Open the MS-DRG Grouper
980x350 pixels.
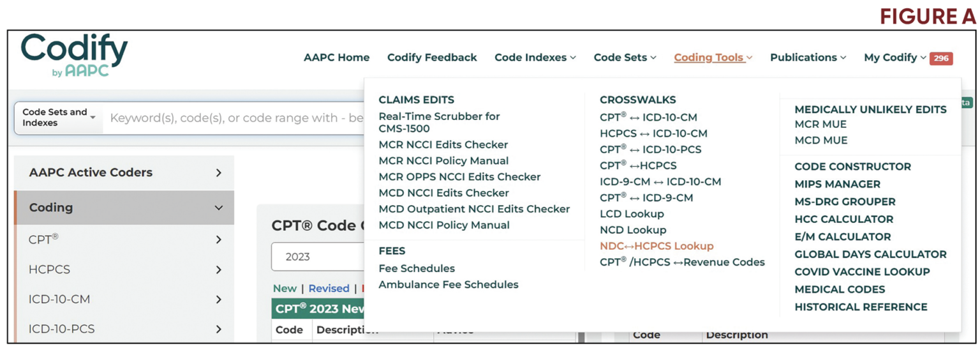pyautogui.click(x=845, y=201)
